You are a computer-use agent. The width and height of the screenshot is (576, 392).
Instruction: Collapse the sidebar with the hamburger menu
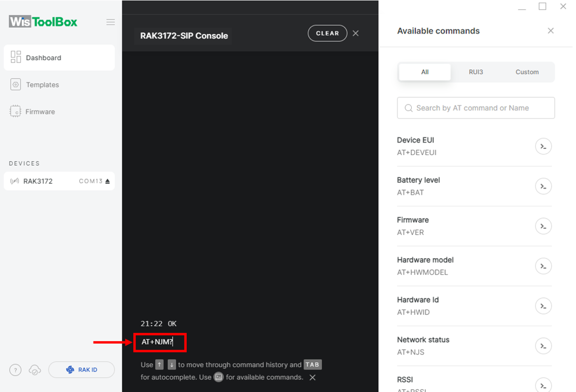tap(111, 22)
